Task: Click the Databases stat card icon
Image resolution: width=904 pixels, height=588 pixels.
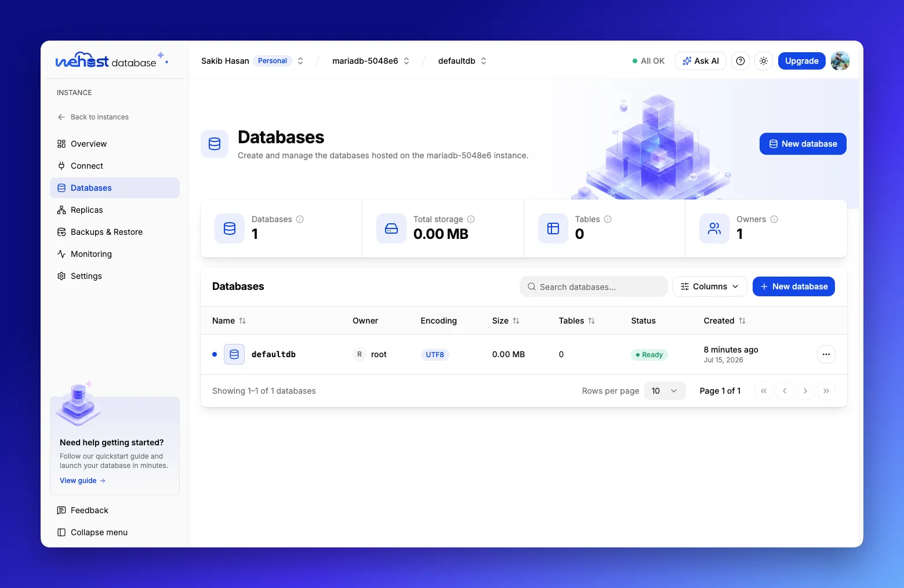Action: [x=230, y=228]
